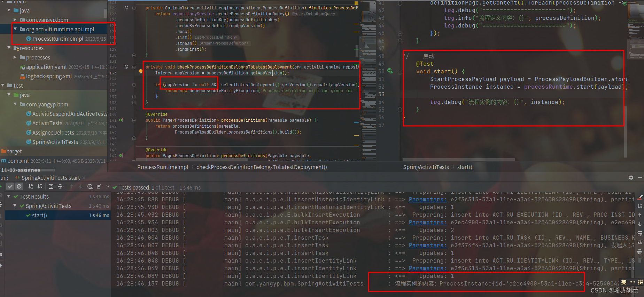Screen dimensions: 644x297
Task: Hide the Run tool window
Action: [640, 178]
